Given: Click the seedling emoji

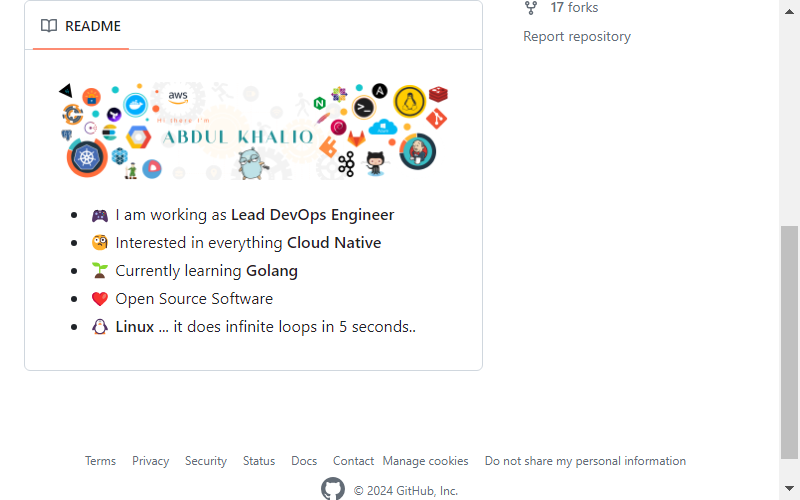Looking at the screenshot, I should click(x=99, y=271).
